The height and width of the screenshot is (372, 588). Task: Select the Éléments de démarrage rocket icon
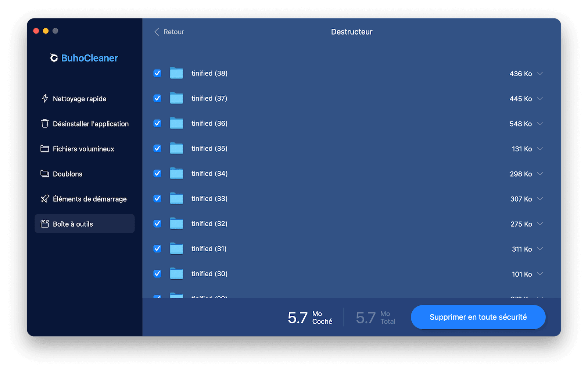click(44, 199)
